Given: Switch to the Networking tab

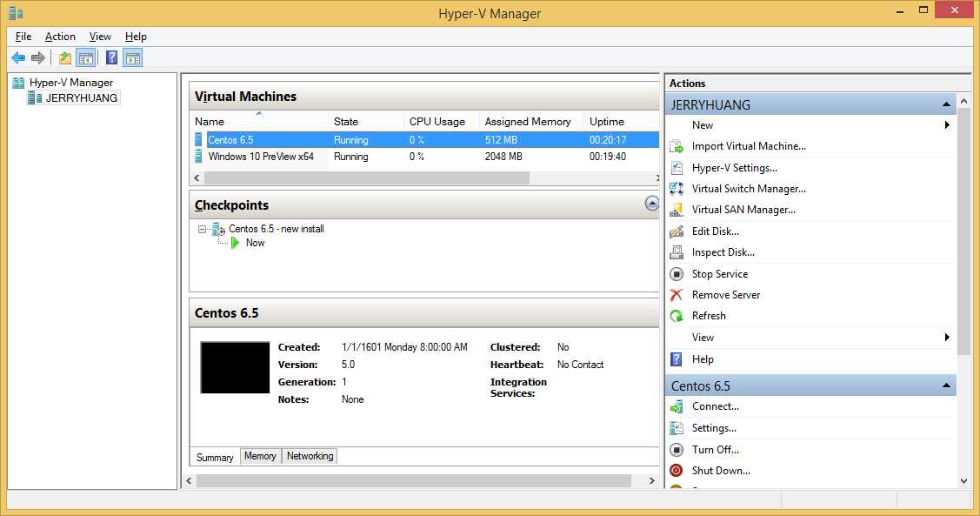Looking at the screenshot, I should [310, 456].
